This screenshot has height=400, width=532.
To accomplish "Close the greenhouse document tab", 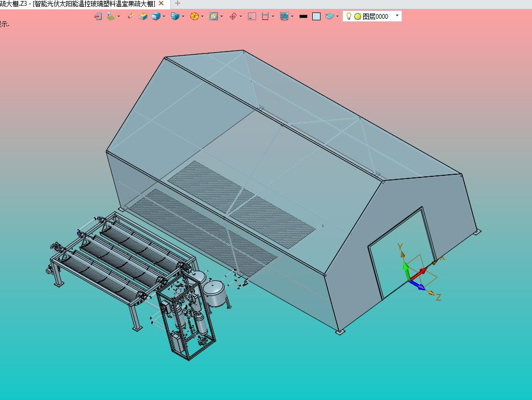I will click(162, 4).
